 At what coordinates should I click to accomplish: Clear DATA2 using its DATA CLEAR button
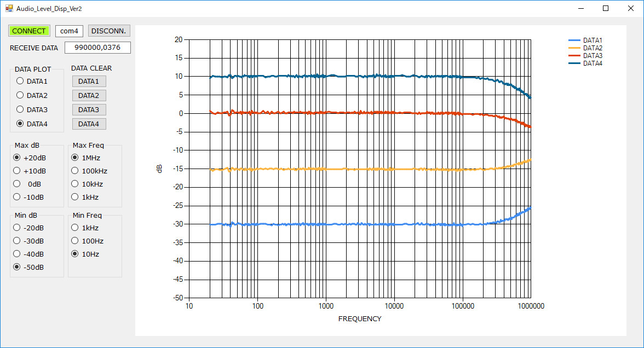pyautogui.click(x=89, y=95)
